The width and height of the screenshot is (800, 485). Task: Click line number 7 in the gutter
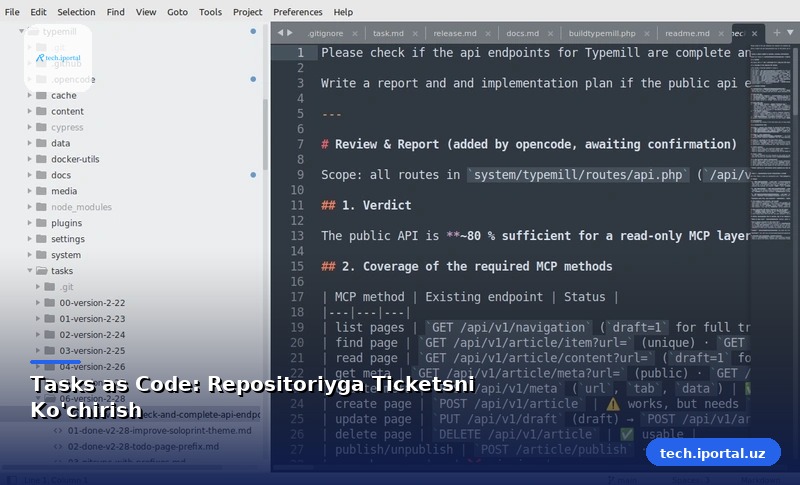tap(300, 144)
